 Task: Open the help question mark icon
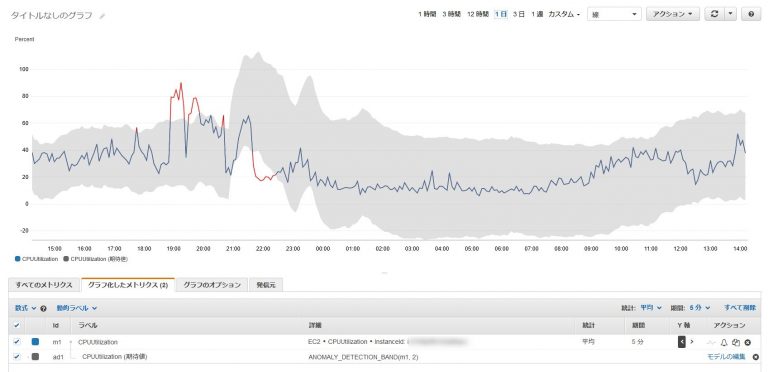tap(751, 14)
